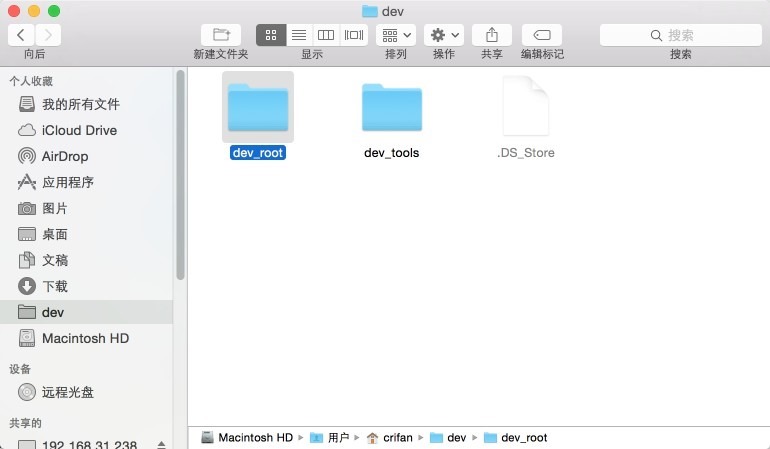This screenshot has height=449, width=770.
Task: Select the dev_tools folder icon
Action: (392, 107)
